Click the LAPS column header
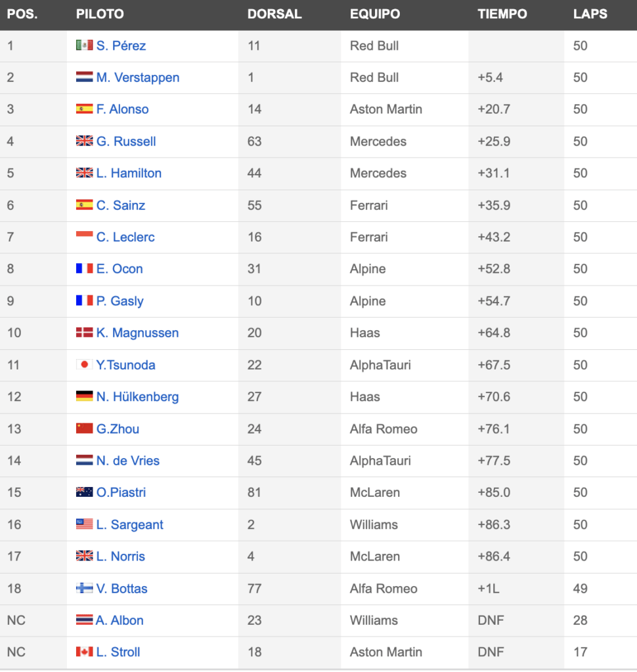This screenshot has width=637, height=672. click(x=590, y=14)
